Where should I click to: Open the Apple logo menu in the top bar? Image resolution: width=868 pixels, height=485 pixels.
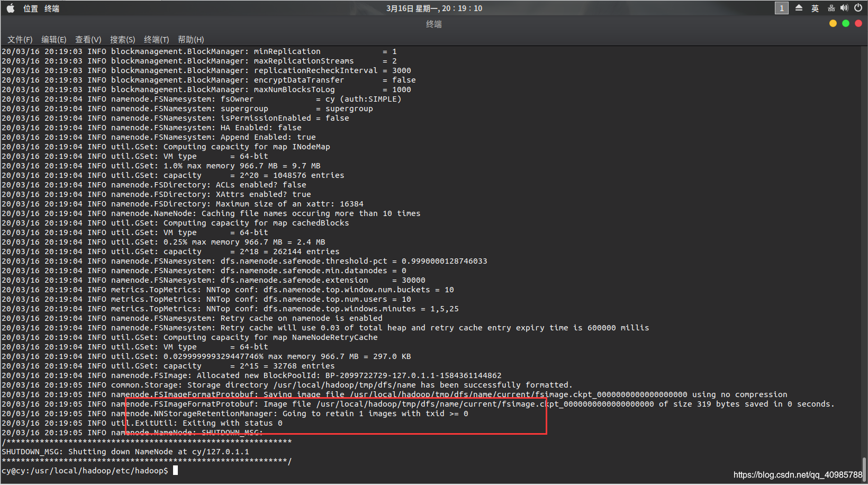click(10, 8)
